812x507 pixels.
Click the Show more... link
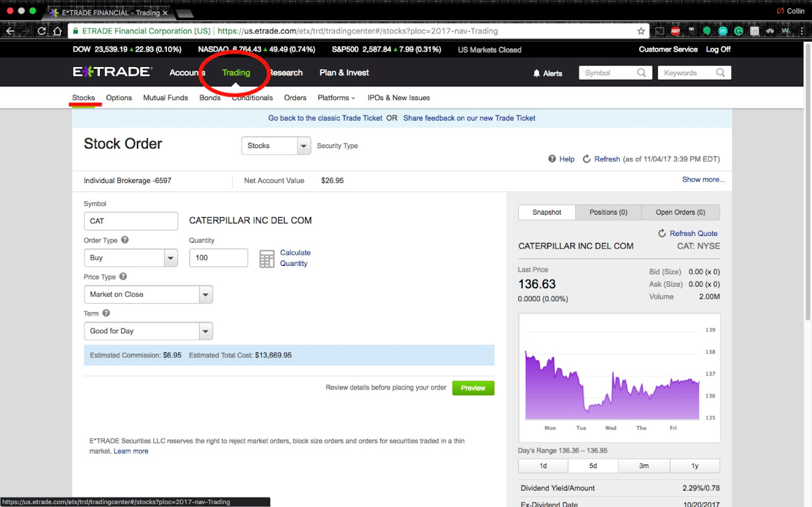(703, 179)
